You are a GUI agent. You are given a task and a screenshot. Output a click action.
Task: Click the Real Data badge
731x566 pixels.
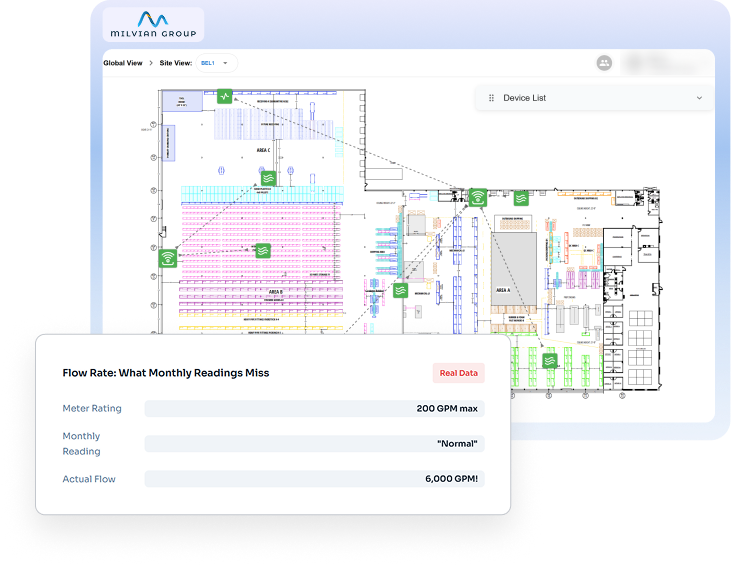click(458, 373)
